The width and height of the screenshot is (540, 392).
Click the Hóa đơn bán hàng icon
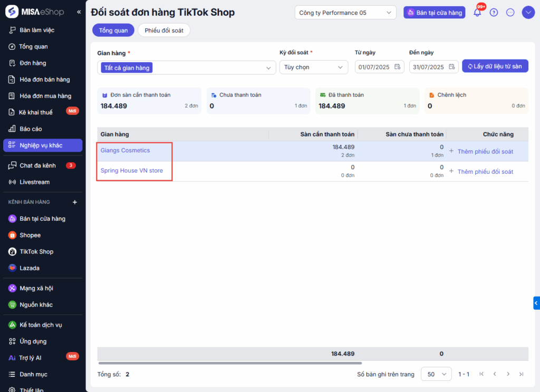click(12, 80)
